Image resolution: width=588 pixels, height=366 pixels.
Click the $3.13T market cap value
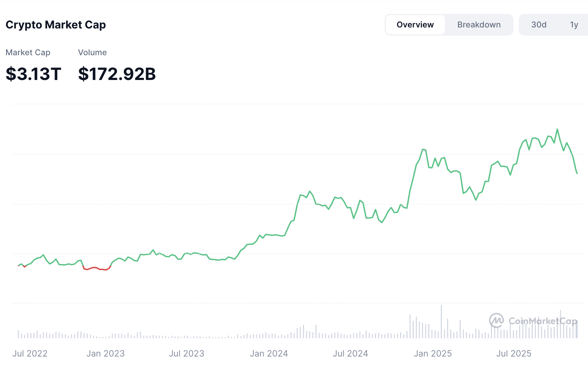point(33,74)
